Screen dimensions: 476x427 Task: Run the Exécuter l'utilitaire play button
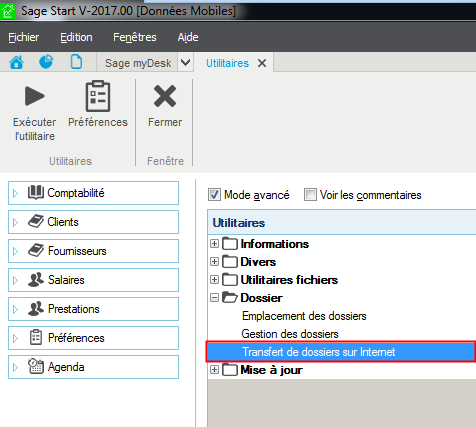pos(35,96)
